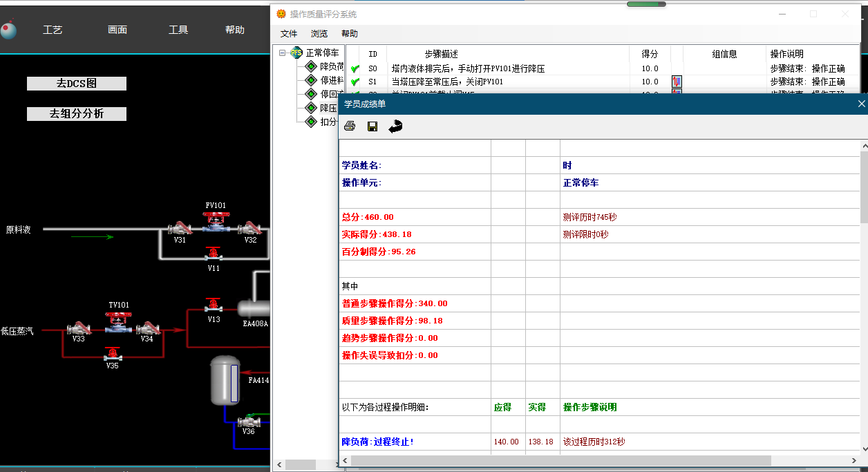Open the 工艺 menu in the main window
The width and height of the screenshot is (868, 472).
[53, 30]
